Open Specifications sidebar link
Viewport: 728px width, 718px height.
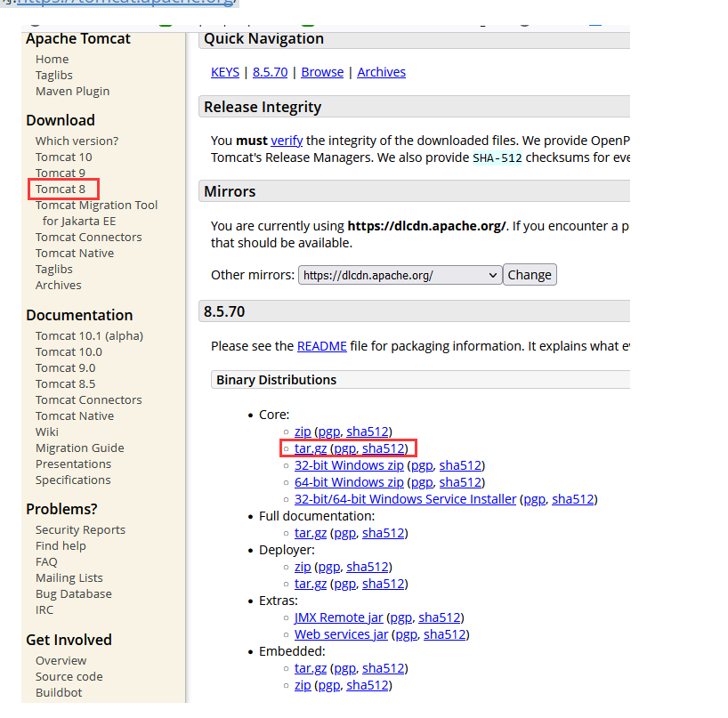(x=73, y=480)
